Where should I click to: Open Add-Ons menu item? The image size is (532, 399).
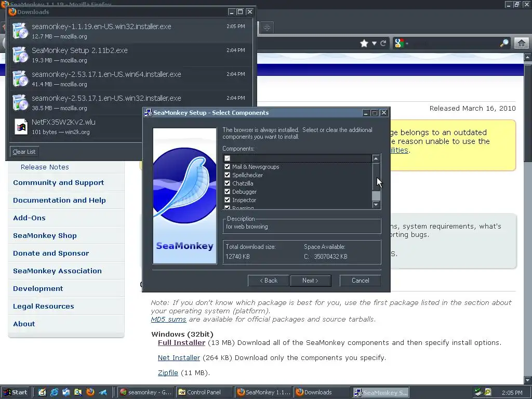pyautogui.click(x=29, y=218)
